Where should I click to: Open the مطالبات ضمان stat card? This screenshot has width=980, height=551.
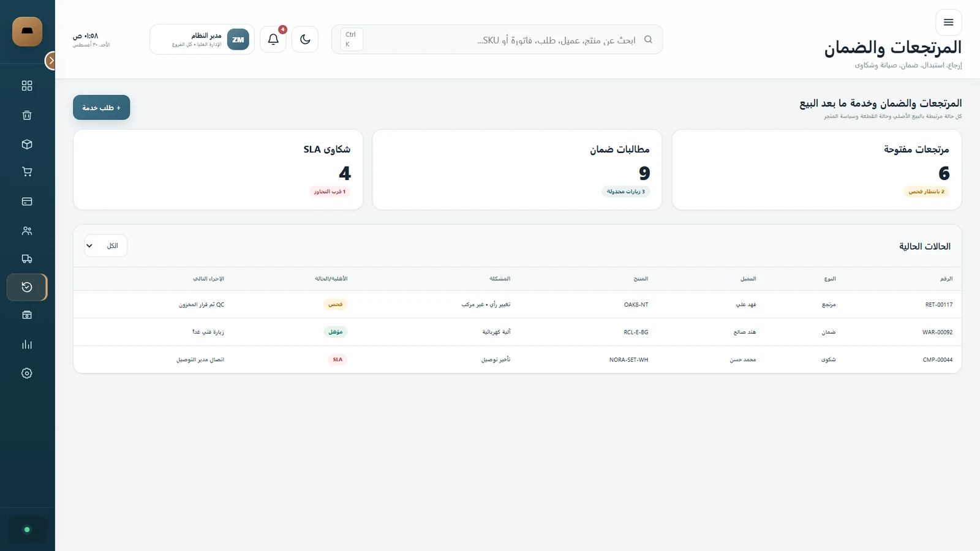pos(517,170)
